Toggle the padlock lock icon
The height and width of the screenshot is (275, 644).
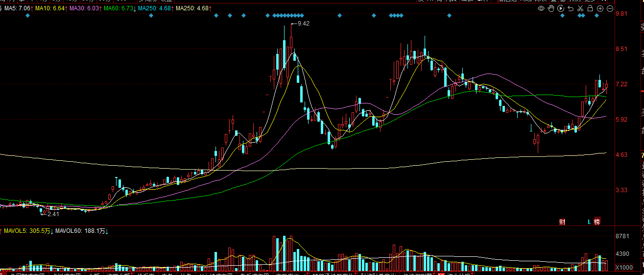coord(590,8)
